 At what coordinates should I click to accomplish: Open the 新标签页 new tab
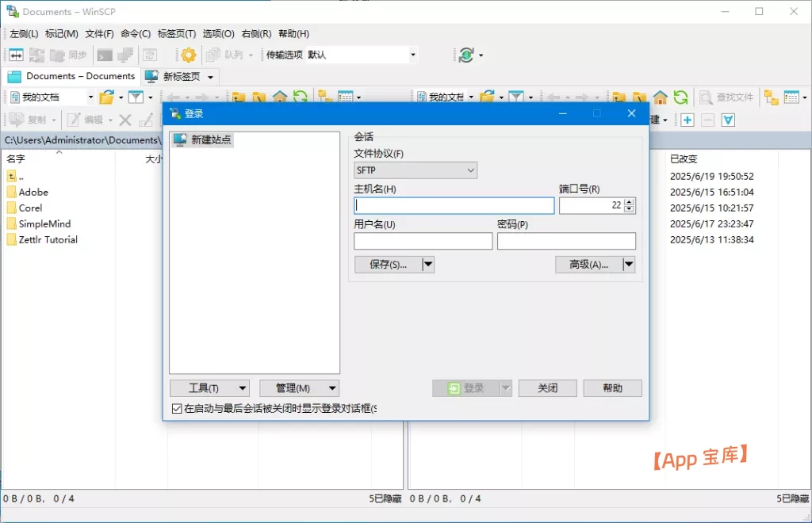click(174, 77)
